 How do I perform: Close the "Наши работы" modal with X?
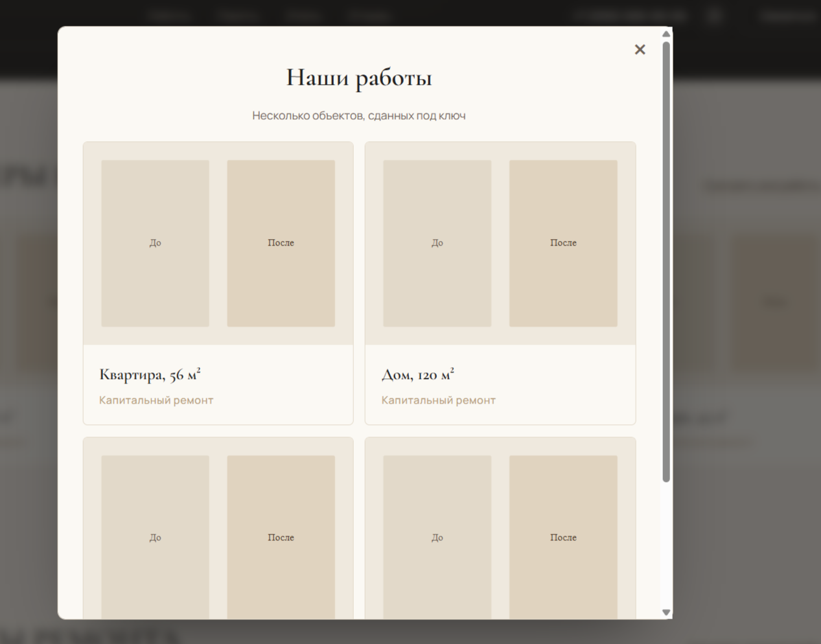point(640,50)
